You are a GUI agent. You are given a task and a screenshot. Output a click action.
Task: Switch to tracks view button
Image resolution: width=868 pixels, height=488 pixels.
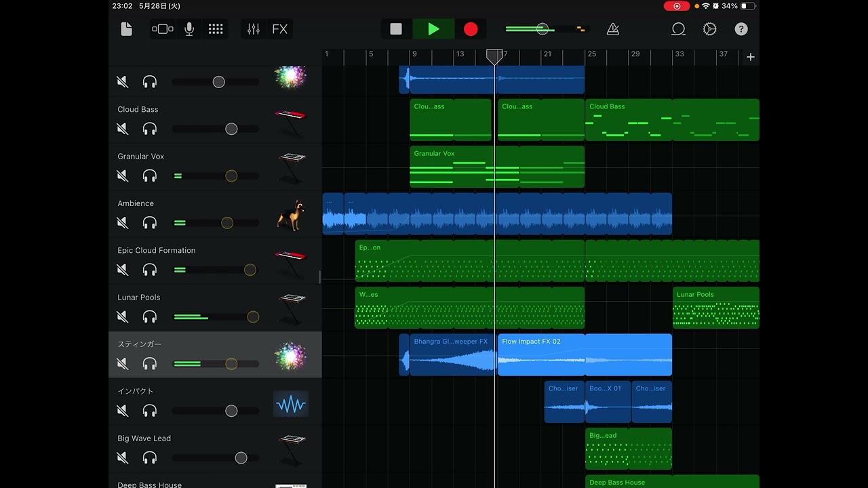pyautogui.click(x=163, y=29)
